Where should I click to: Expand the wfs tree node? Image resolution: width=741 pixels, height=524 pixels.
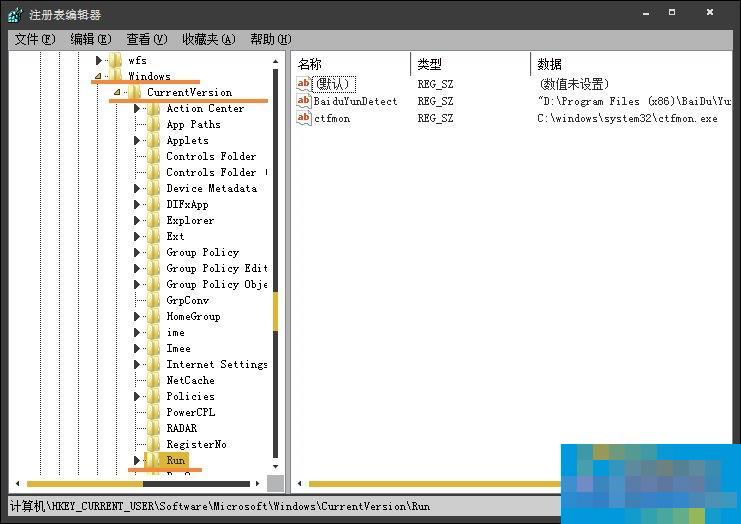tap(99, 60)
